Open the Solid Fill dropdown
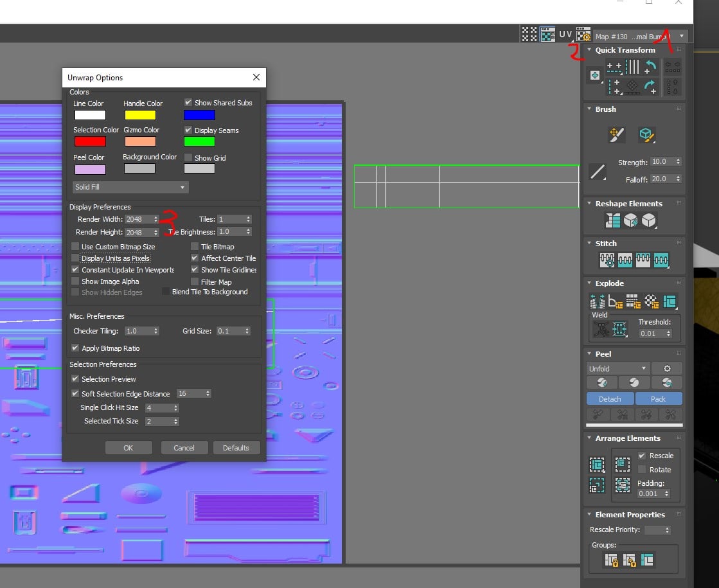This screenshot has width=719, height=588. click(130, 186)
